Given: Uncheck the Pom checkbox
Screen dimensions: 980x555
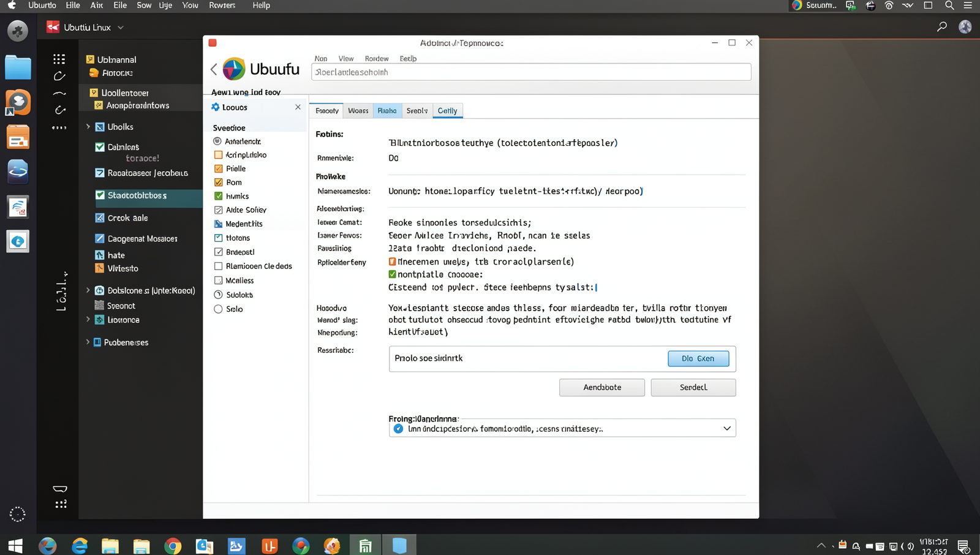Looking at the screenshot, I should (x=218, y=182).
